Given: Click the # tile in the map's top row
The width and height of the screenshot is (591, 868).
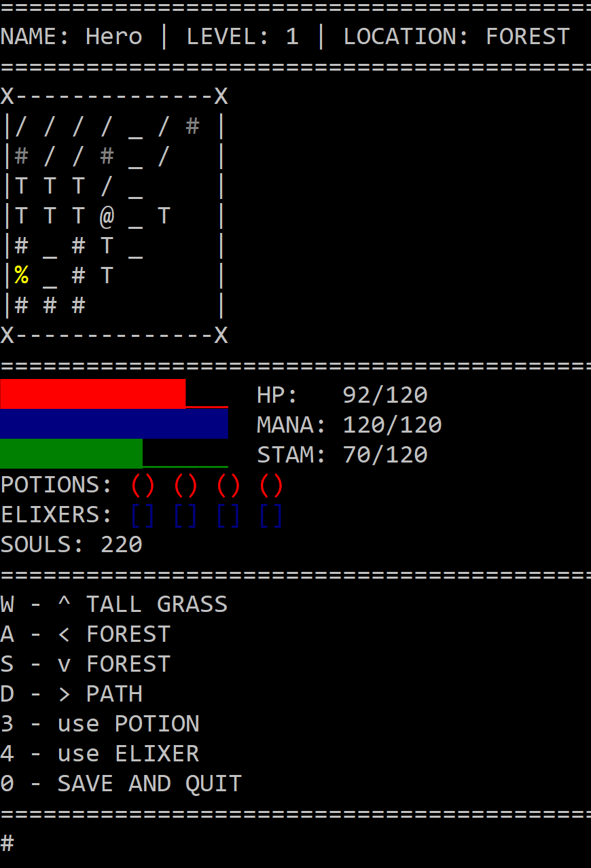Looking at the screenshot, I should (x=192, y=126).
